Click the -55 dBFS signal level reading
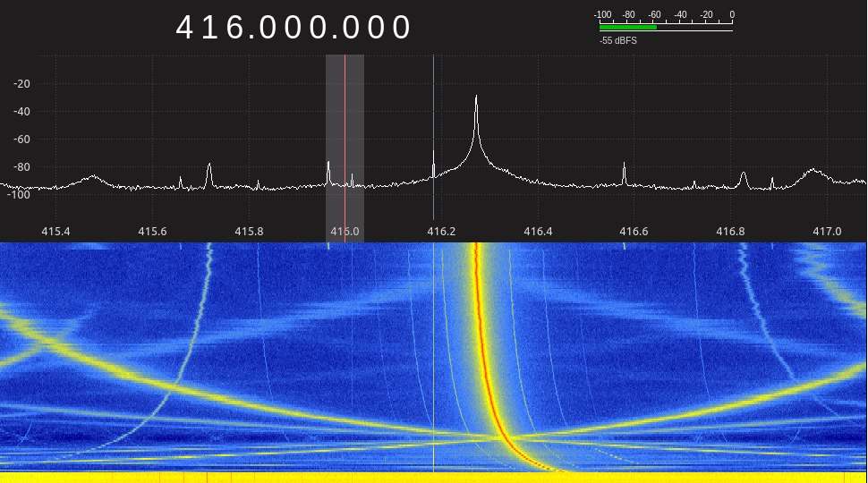This screenshot has width=868, height=483. tap(617, 41)
